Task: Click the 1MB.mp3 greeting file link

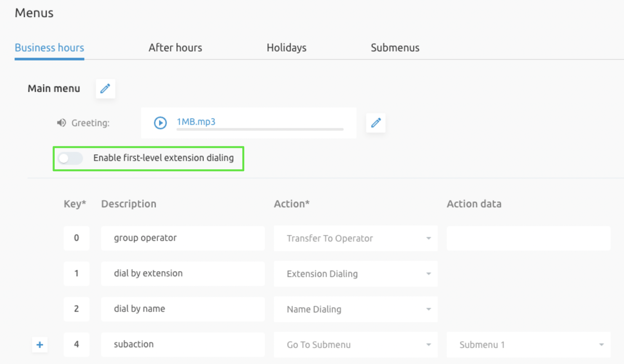Action: 196,122
